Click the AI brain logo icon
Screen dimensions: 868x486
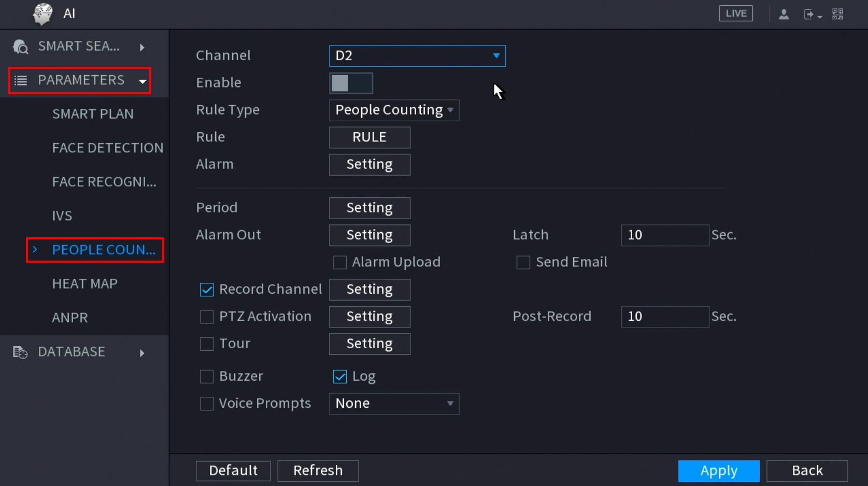[42, 14]
